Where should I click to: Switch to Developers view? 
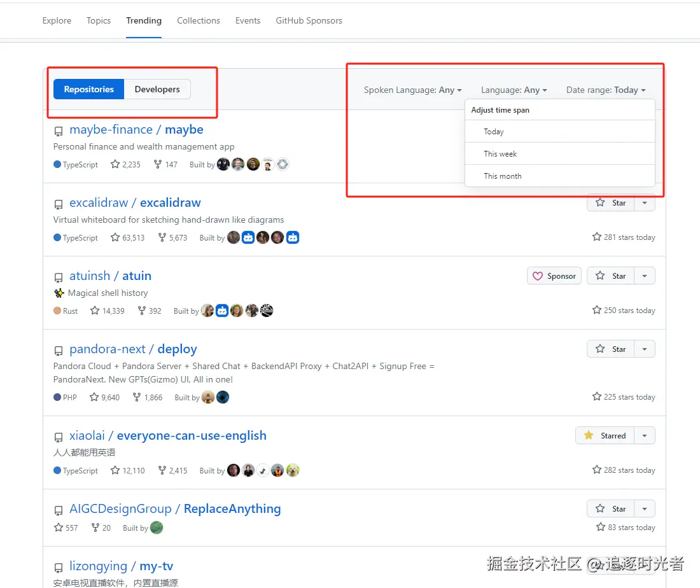click(x=157, y=89)
